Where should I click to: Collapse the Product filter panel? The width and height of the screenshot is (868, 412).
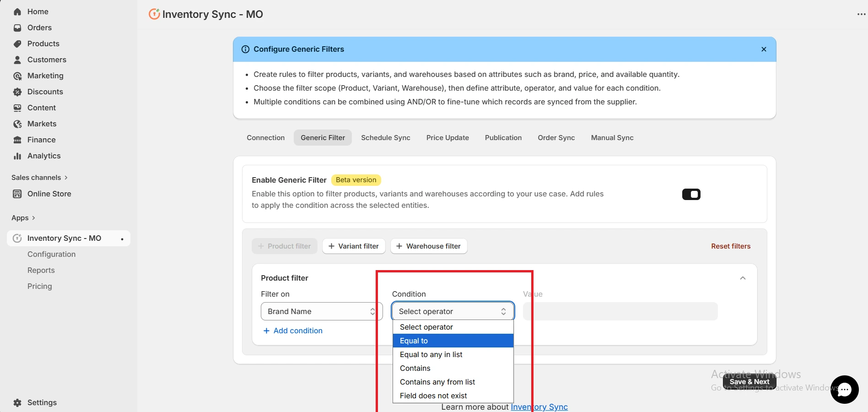743,278
